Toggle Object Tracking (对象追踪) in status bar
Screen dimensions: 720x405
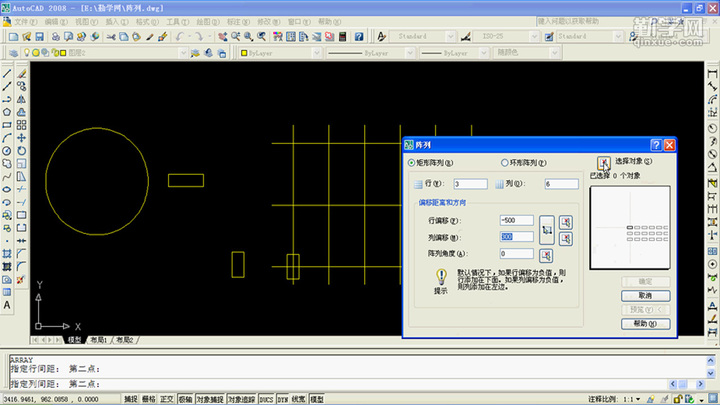tap(242, 399)
